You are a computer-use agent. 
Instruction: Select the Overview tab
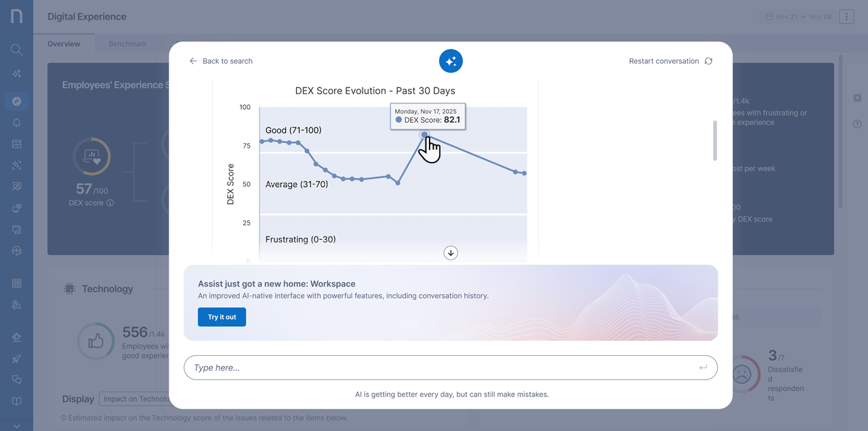[x=64, y=44]
